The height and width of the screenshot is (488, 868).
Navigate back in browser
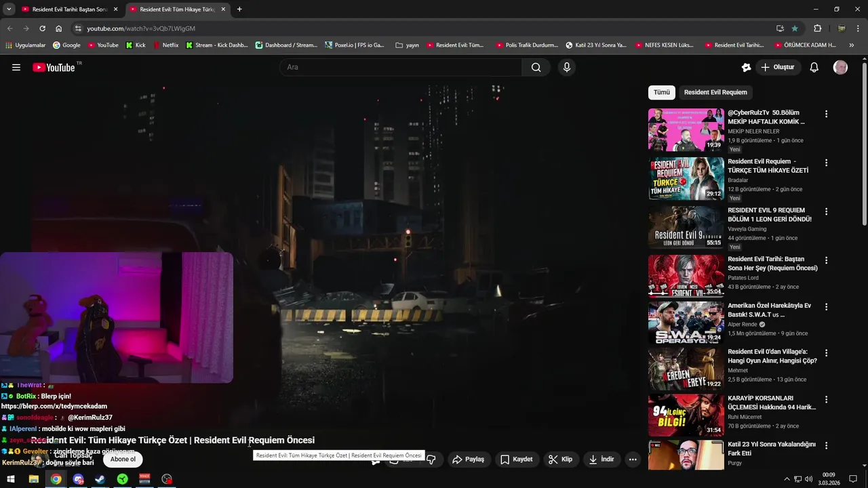click(9, 28)
